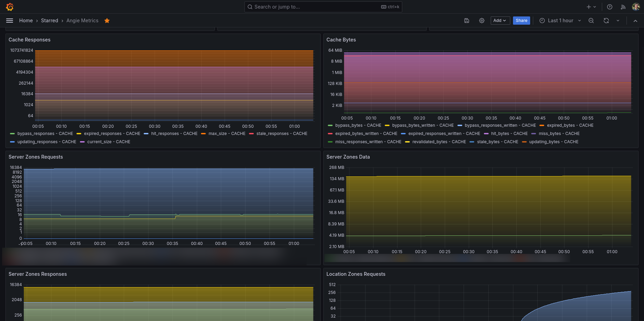This screenshot has height=321, width=644.
Task: Unstar the Angie Metrics dashboard
Action: [107, 21]
